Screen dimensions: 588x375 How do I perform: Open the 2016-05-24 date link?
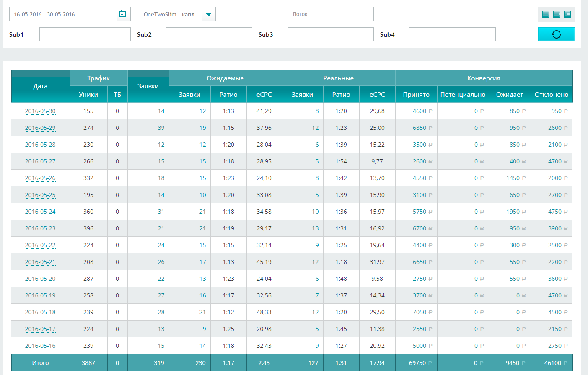tap(40, 212)
